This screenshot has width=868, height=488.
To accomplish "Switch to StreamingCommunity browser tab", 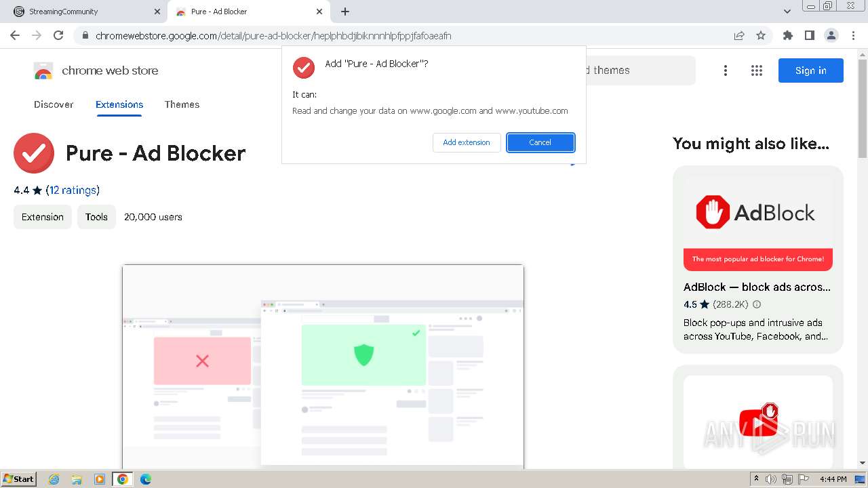I will 83,12.
